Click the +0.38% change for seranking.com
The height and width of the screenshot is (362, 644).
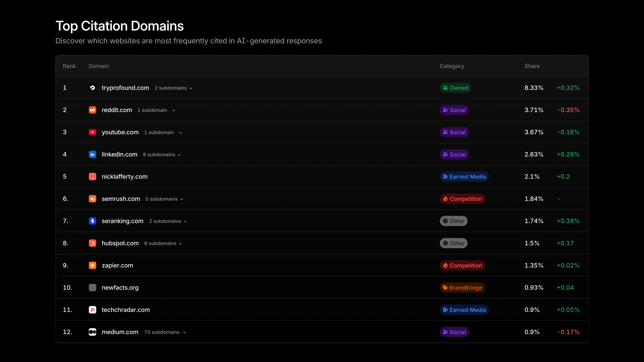pyautogui.click(x=568, y=221)
